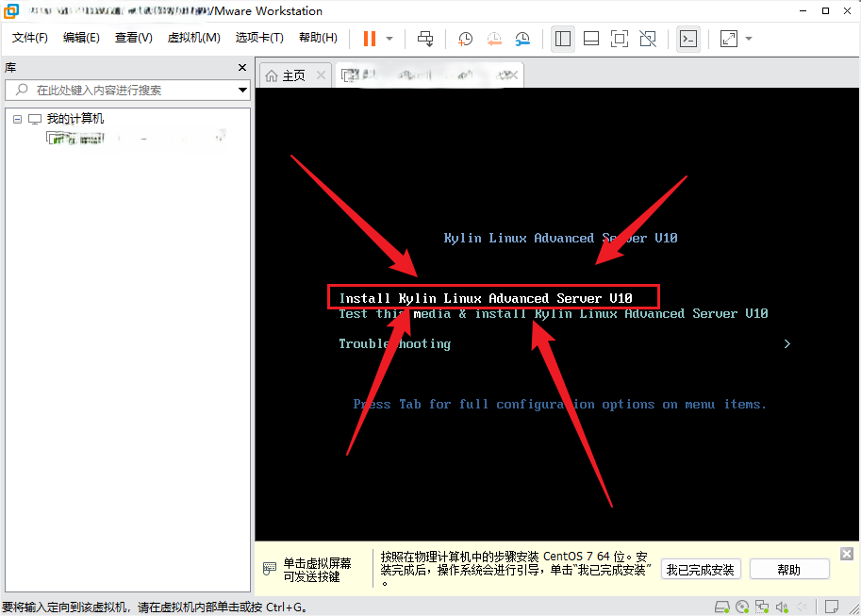Click the dimmed status icon next to the sound card

tap(803, 607)
